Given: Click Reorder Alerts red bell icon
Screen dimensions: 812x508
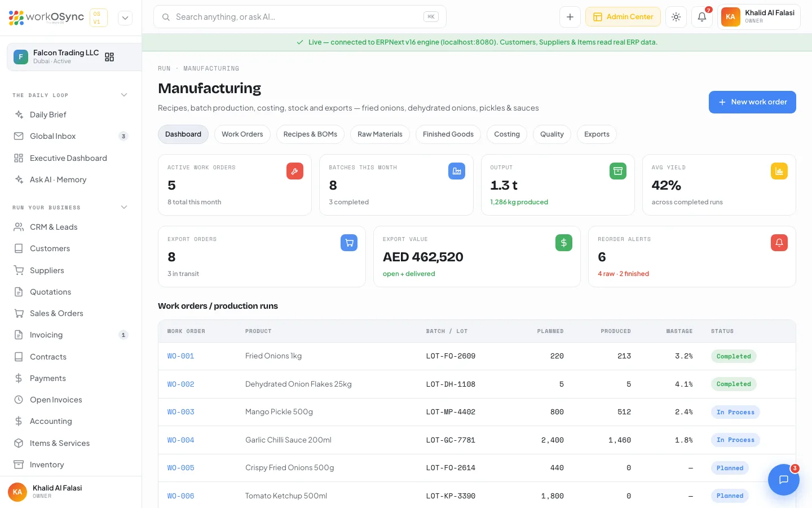Looking at the screenshot, I should (x=779, y=243).
